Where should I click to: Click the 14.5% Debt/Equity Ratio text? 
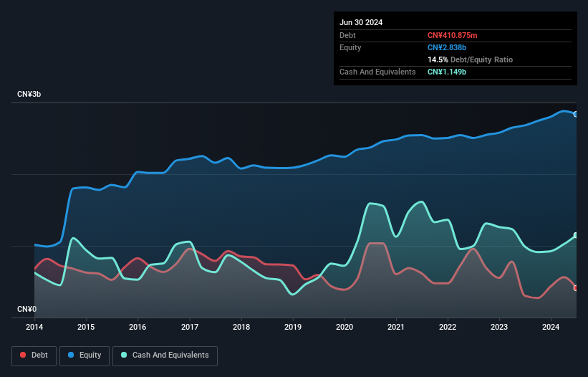[470, 59]
